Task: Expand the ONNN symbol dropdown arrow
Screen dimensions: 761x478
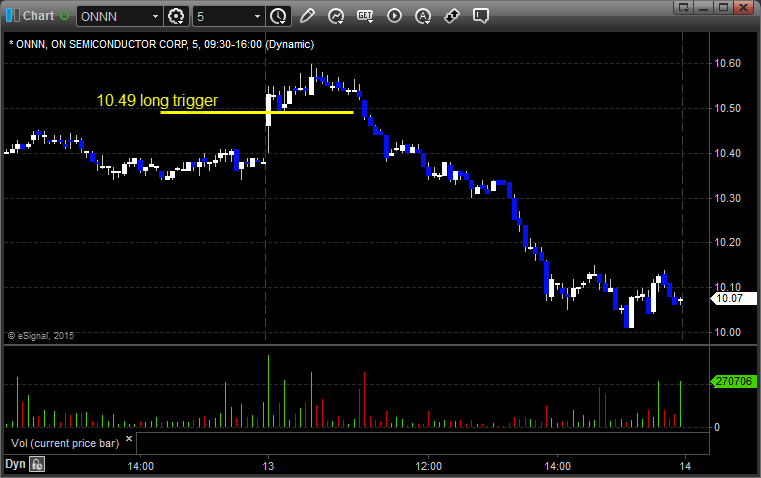Action: click(155, 16)
